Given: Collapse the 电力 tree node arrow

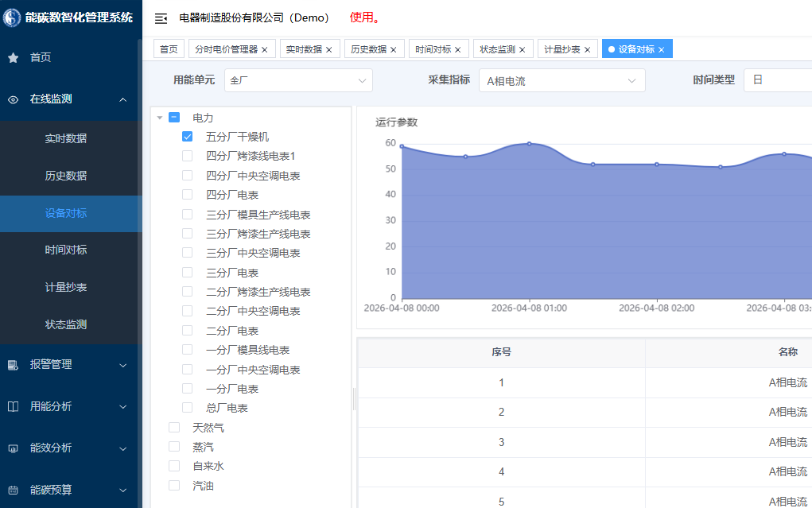Looking at the screenshot, I should coord(160,118).
